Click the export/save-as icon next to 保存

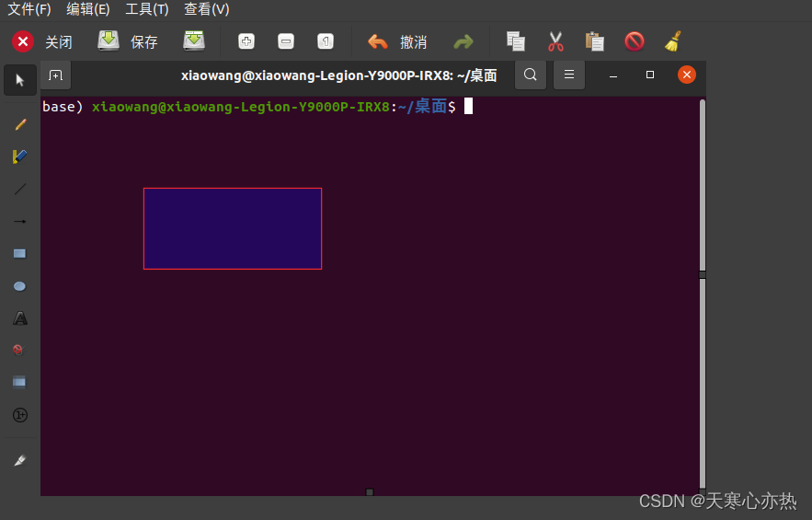[194, 41]
